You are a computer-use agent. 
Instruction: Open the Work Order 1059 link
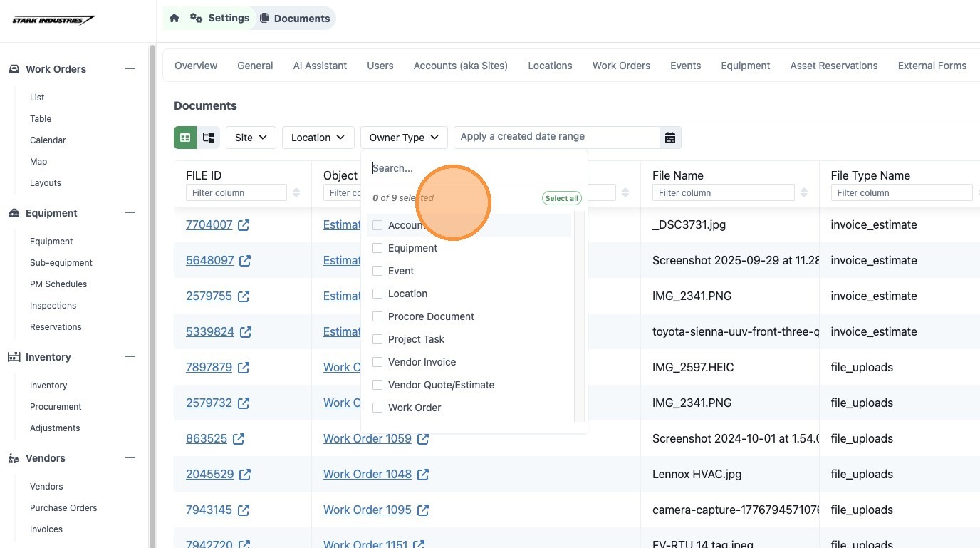click(x=367, y=439)
